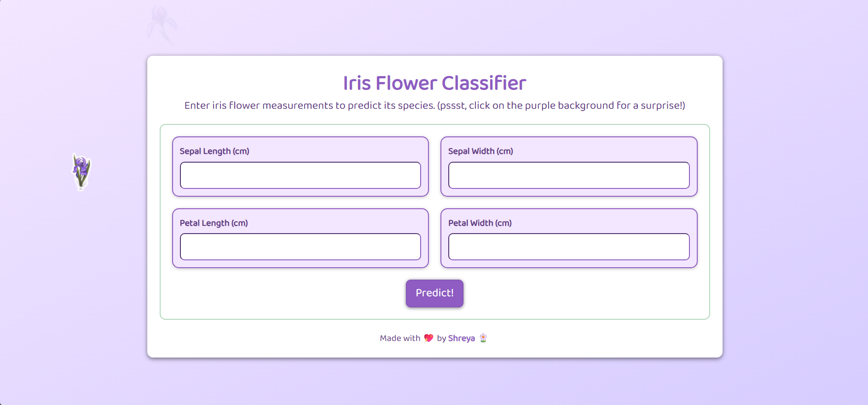Click the Petal Length (cm) label

[214, 223]
